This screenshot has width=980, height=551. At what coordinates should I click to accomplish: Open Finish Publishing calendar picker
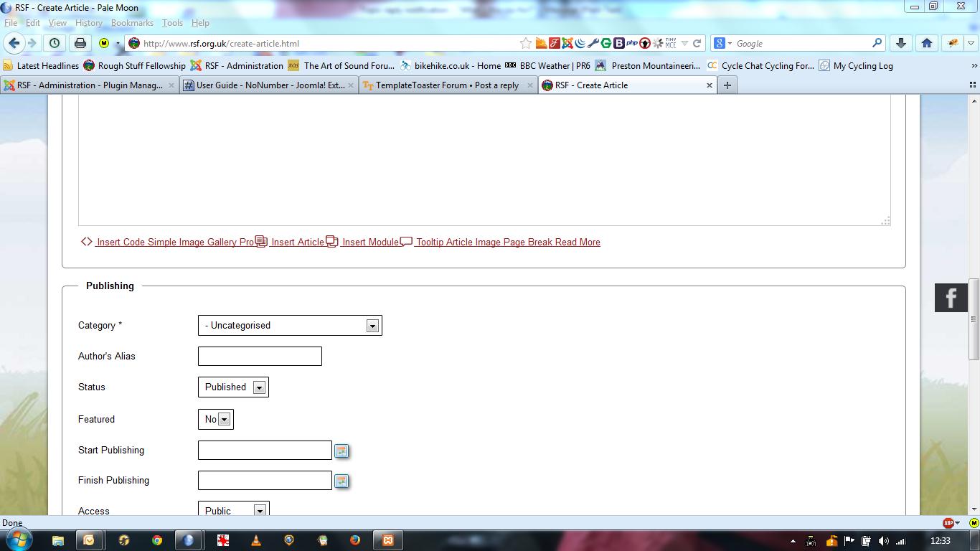pos(341,481)
